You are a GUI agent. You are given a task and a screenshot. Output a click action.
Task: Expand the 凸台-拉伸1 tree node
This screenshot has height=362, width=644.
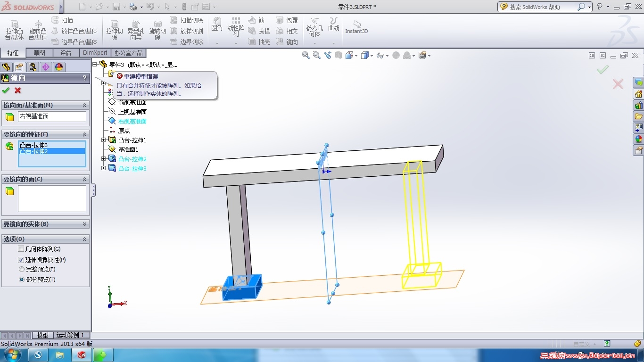(x=104, y=140)
